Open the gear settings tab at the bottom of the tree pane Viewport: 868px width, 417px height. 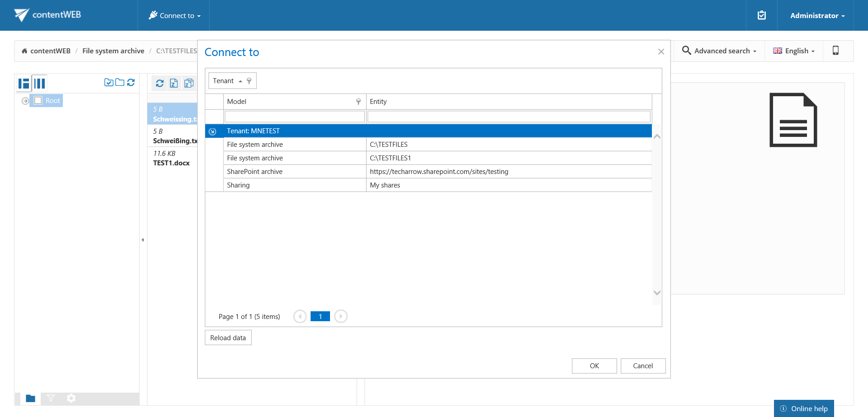[x=71, y=398]
